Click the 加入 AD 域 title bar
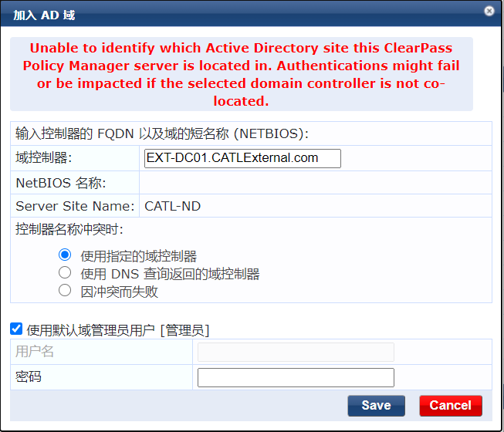 point(232,12)
